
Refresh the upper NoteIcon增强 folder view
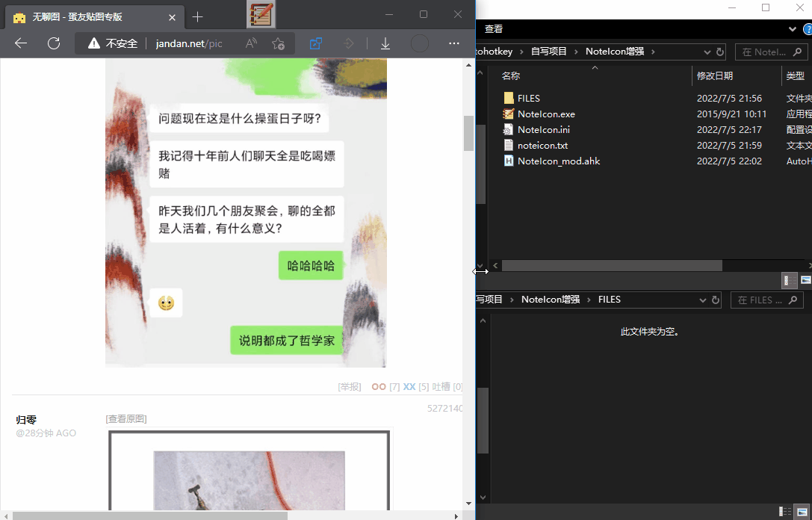pyautogui.click(x=720, y=52)
